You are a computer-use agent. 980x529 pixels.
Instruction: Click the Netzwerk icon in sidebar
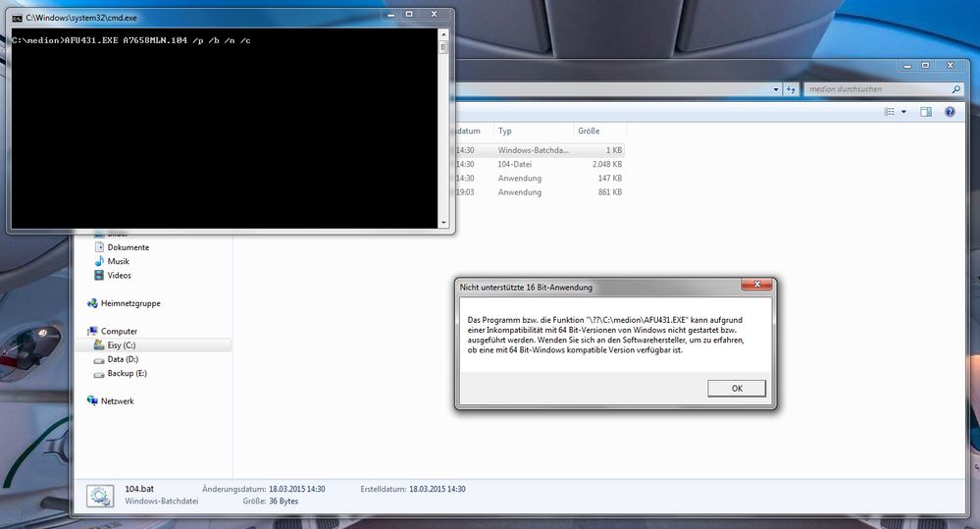tap(93, 400)
